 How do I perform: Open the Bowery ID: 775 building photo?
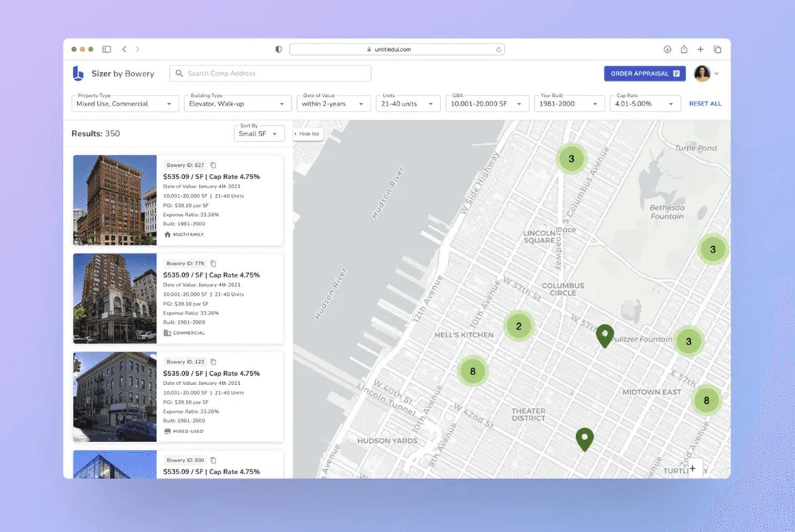pyautogui.click(x=115, y=298)
